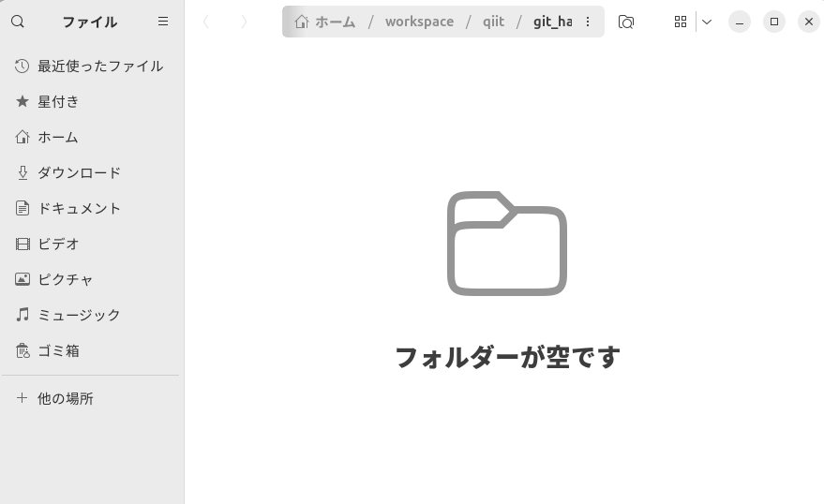Toggle the grid view icon
This screenshot has width=824, height=504.
(x=680, y=22)
